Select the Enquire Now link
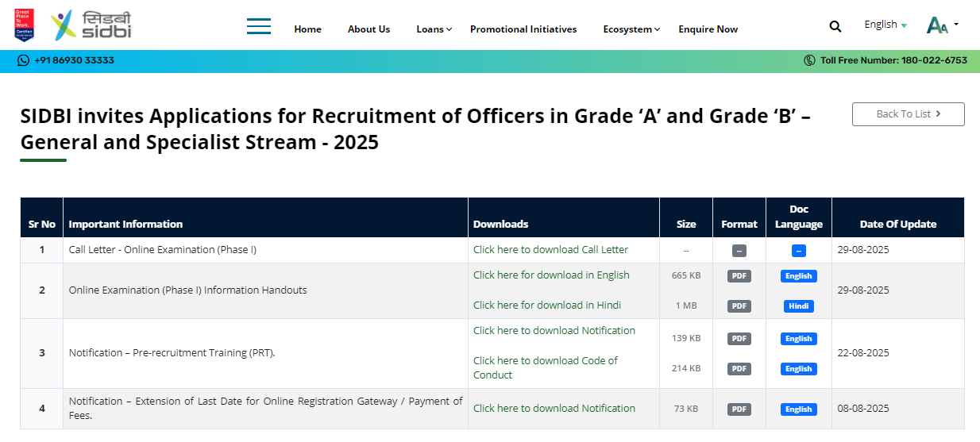This screenshot has height=442, width=980. tap(708, 29)
